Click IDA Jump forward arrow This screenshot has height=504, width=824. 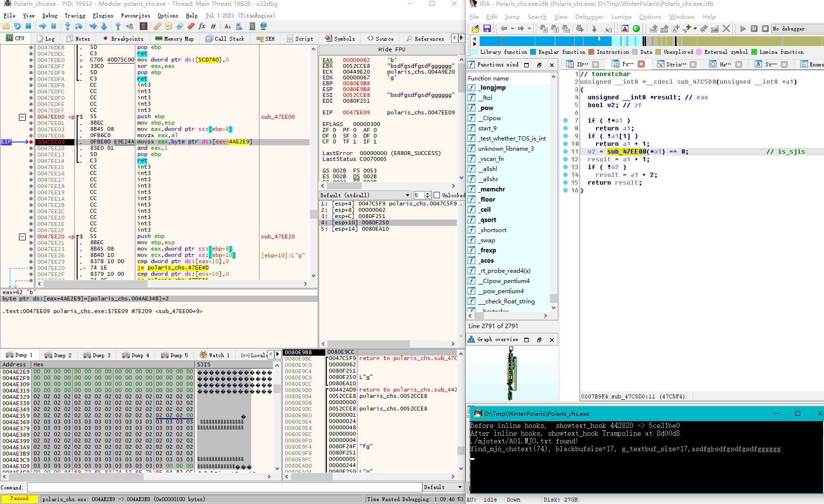[x=521, y=29]
